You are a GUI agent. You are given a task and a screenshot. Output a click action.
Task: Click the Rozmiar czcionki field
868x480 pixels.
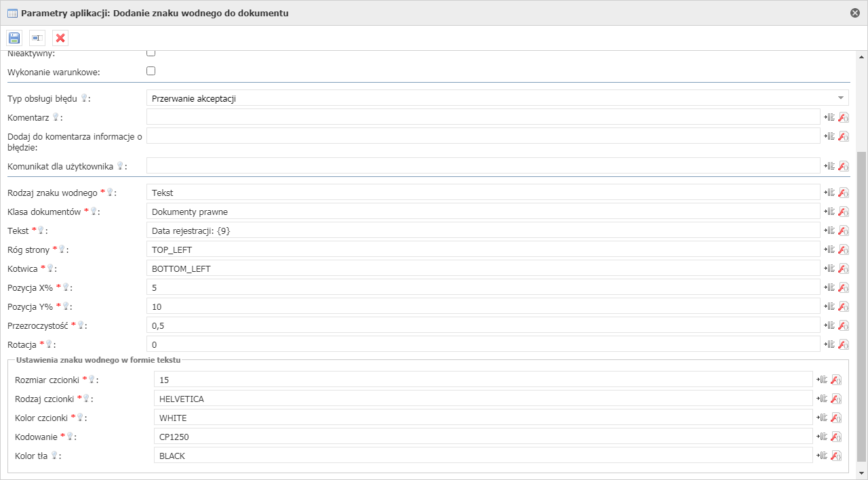click(484, 380)
